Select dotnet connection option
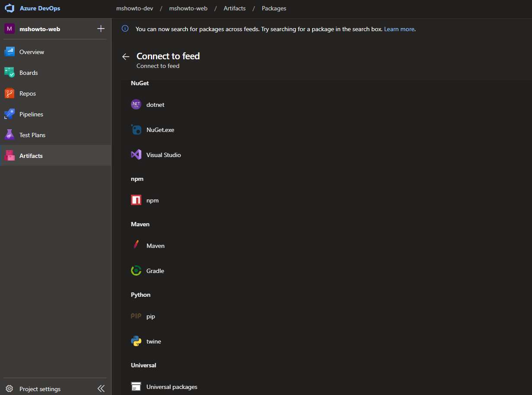Image resolution: width=532 pixels, height=395 pixels. [156, 105]
